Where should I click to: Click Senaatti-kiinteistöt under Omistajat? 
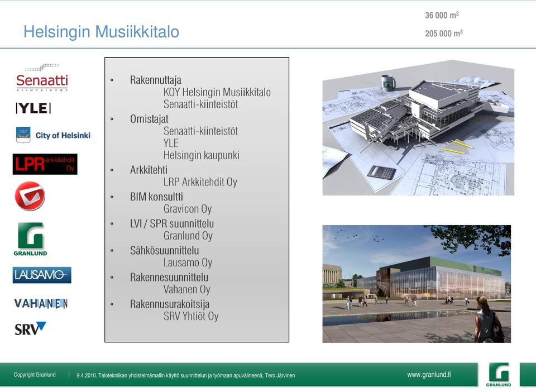coord(200,131)
